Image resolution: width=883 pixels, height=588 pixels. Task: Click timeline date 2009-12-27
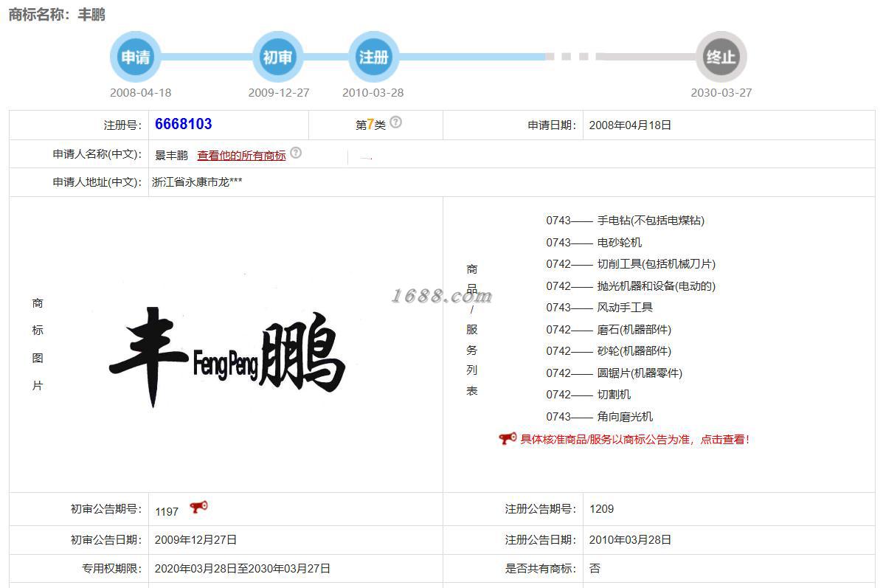(x=279, y=92)
